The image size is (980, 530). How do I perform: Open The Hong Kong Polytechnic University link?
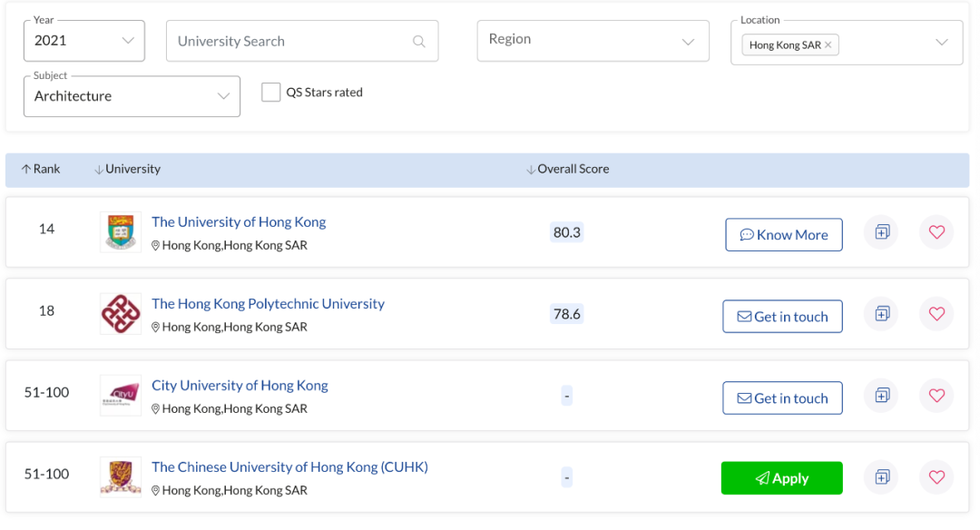click(268, 304)
